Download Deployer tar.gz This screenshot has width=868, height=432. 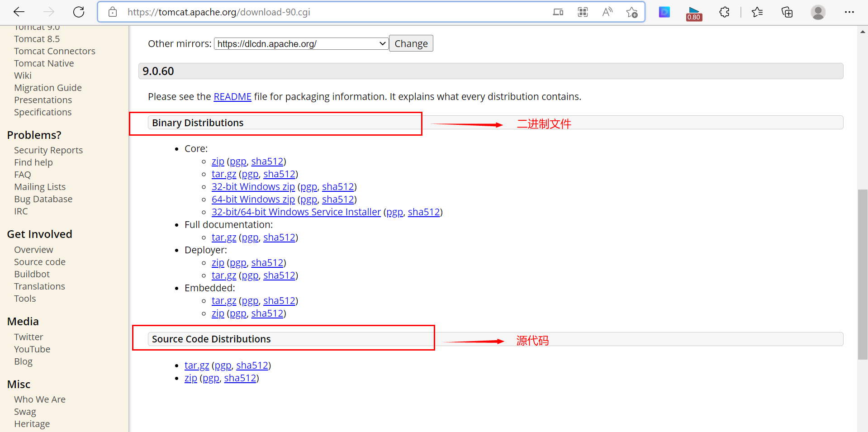tap(224, 275)
